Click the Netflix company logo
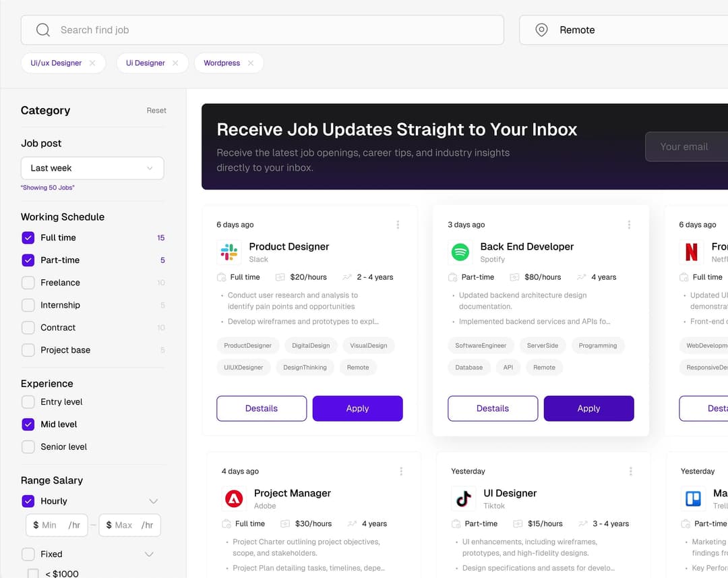The height and width of the screenshot is (578, 728). pyautogui.click(x=692, y=252)
